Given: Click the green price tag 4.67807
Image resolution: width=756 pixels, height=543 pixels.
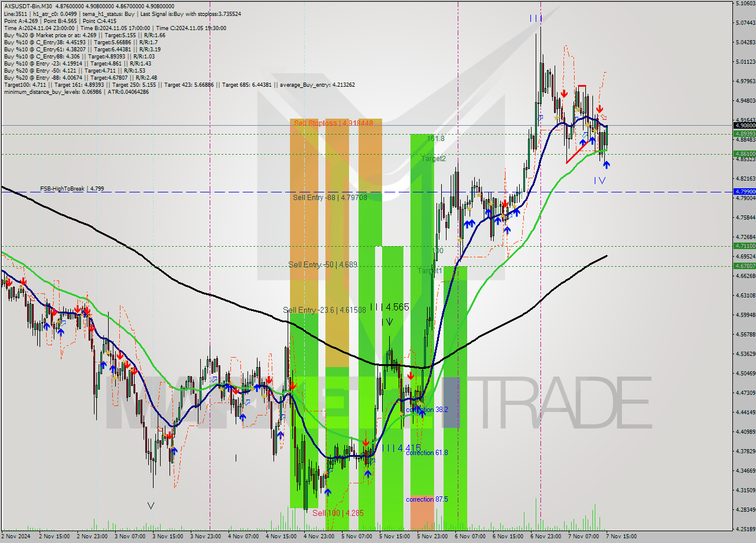Looking at the screenshot, I should point(744,266).
